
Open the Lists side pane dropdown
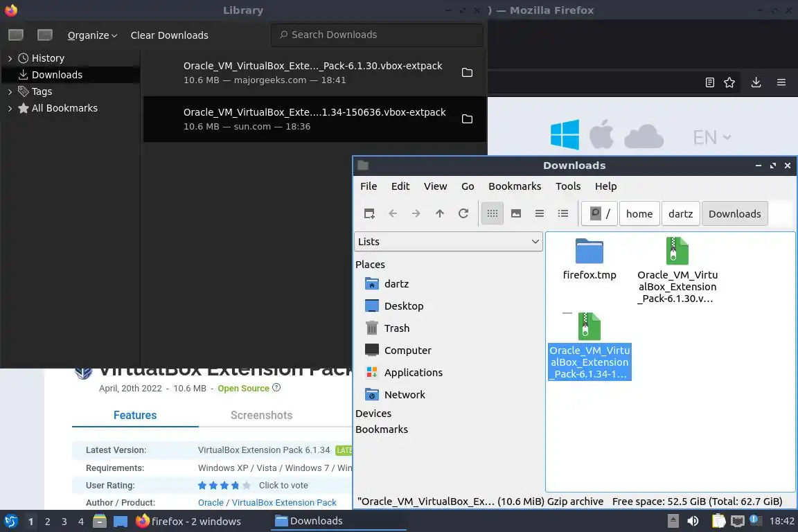pos(448,241)
